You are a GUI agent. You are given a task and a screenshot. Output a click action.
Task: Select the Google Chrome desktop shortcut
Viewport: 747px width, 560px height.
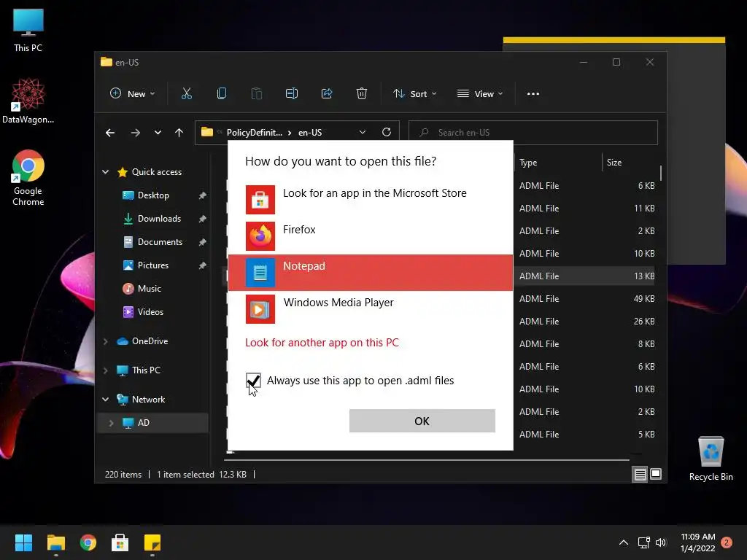pos(28,178)
